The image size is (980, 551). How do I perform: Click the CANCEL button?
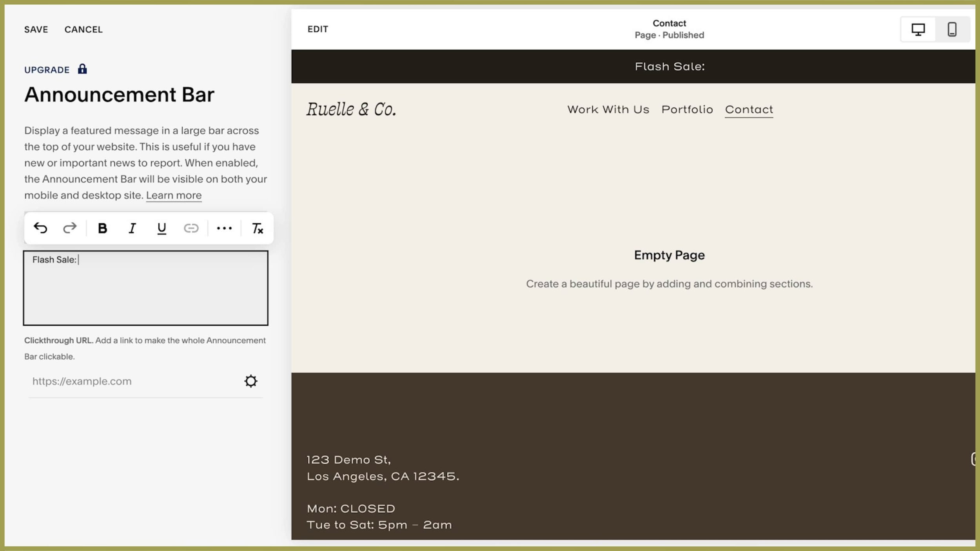click(x=83, y=29)
